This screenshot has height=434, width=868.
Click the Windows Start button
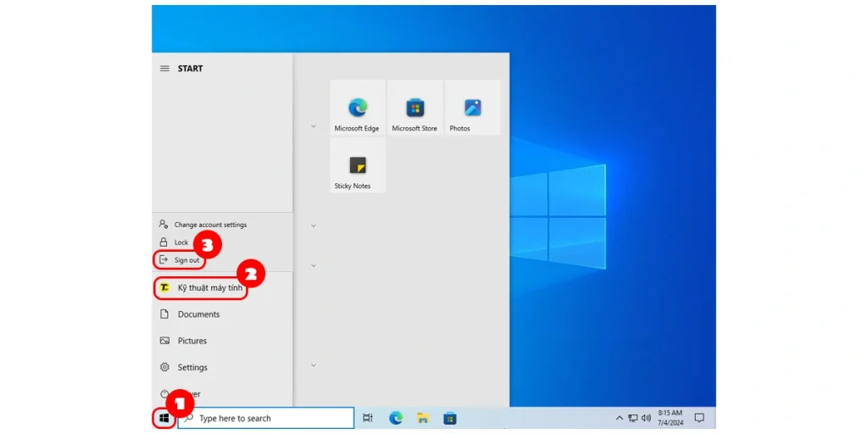[164, 418]
